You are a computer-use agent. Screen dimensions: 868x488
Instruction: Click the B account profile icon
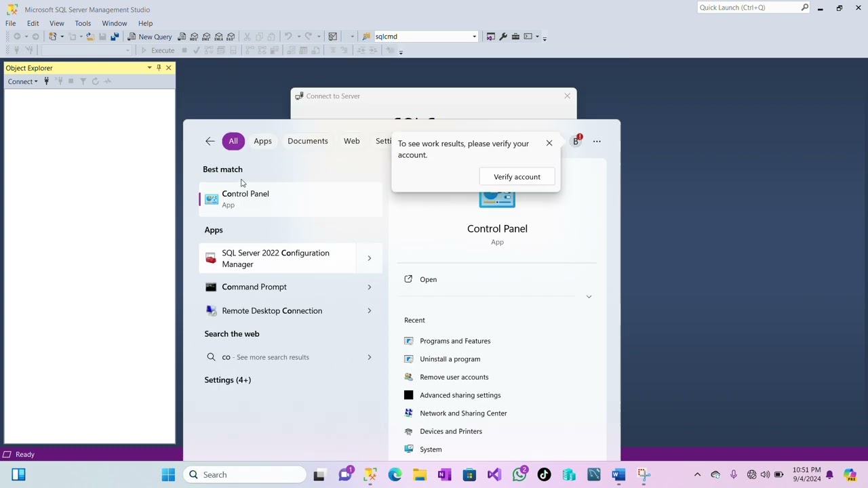pyautogui.click(x=576, y=141)
